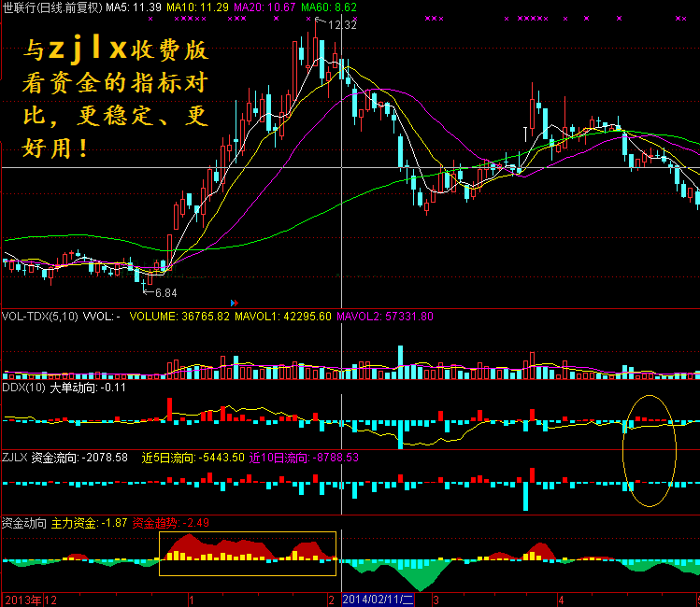Click the 资金动向 indicator panel label
The height and width of the screenshot is (607, 700).
[23, 523]
